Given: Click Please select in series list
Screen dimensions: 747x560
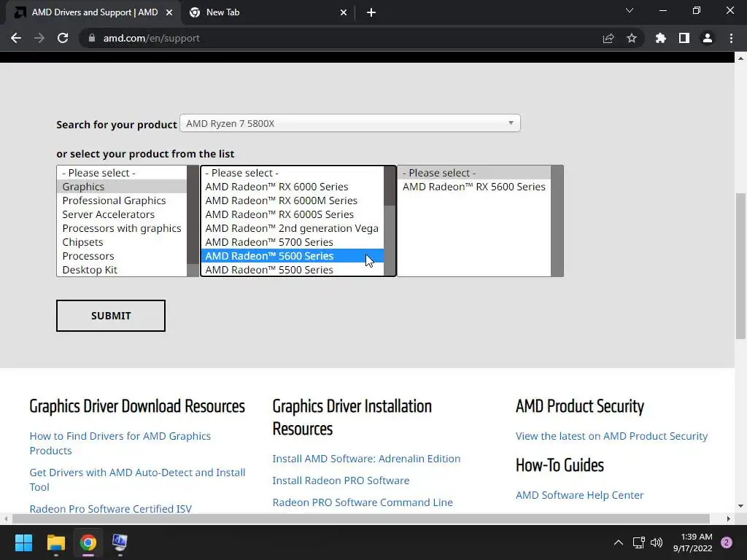Looking at the screenshot, I should [293, 173].
